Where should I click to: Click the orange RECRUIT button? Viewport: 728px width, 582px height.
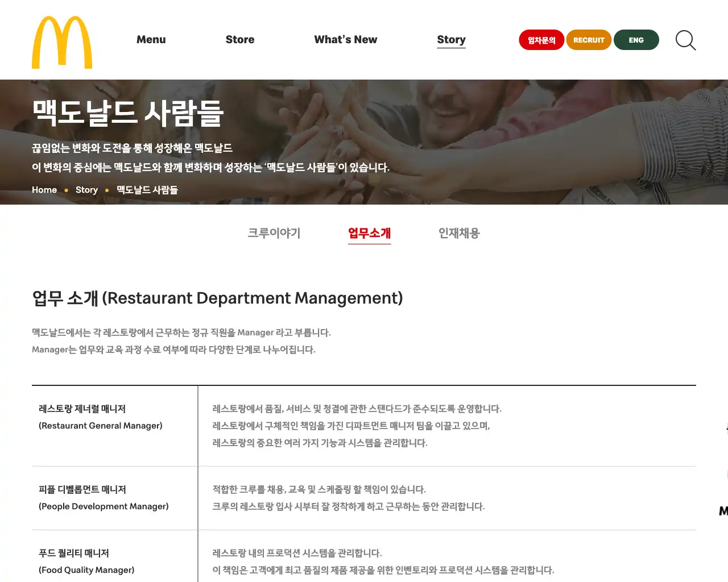coord(589,40)
